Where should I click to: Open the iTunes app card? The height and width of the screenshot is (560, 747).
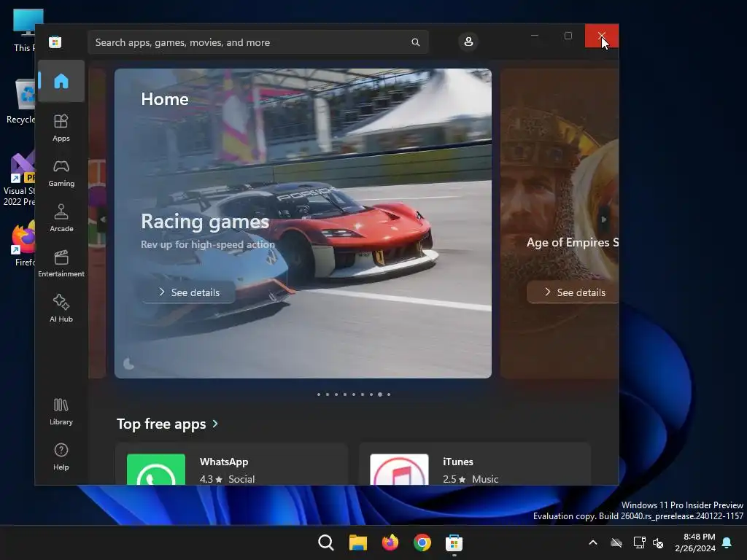475,464
